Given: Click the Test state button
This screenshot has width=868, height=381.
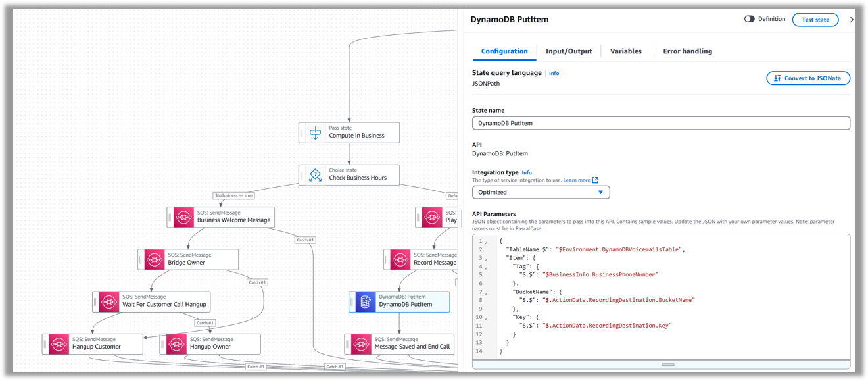Looking at the screenshot, I should click(815, 19).
